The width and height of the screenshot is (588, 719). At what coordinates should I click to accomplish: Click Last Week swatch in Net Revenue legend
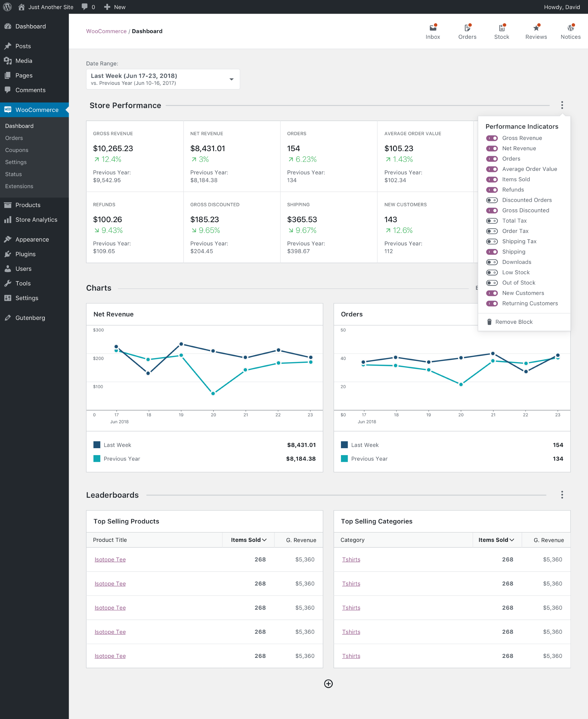[97, 445]
